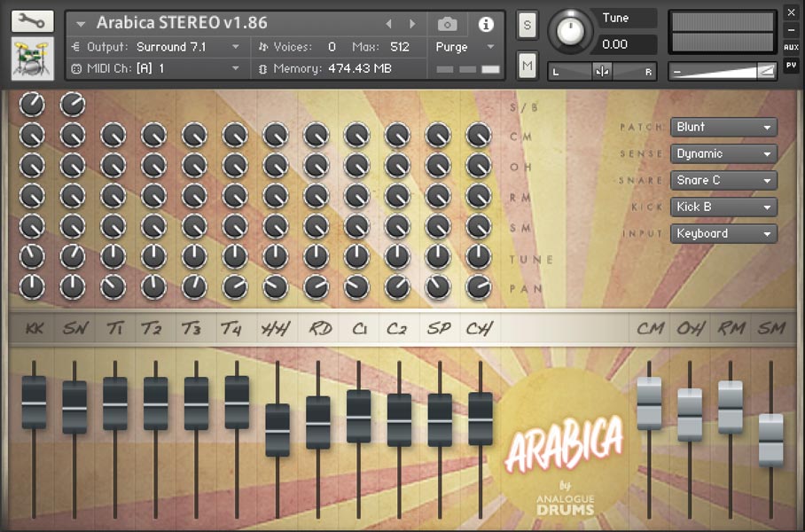Click the T4 volume fader handle
This screenshot has height=532, width=805.
pos(237,403)
